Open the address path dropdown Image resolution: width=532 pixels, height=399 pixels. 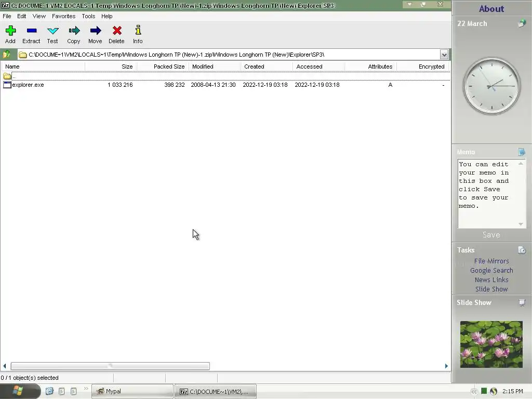(444, 54)
